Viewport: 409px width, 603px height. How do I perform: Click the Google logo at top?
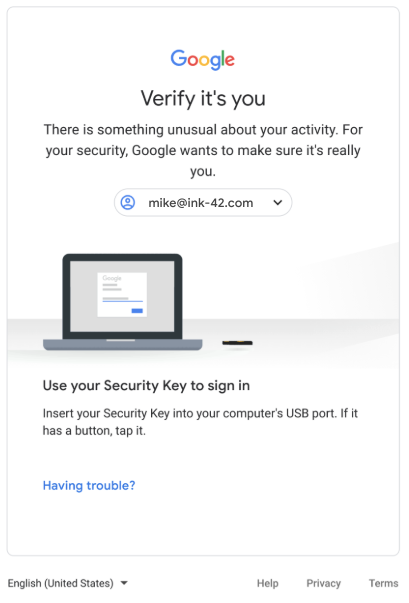pyautogui.click(x=203, y=59)
